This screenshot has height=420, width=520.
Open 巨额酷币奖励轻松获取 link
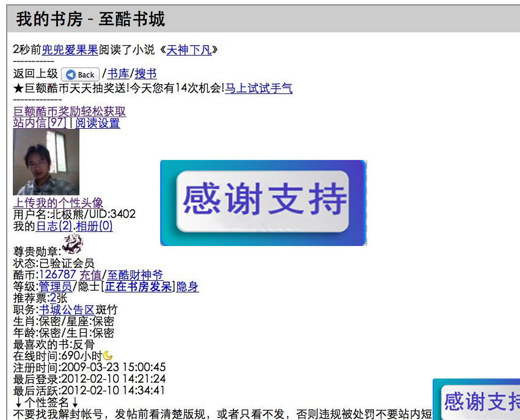point(70,111)
